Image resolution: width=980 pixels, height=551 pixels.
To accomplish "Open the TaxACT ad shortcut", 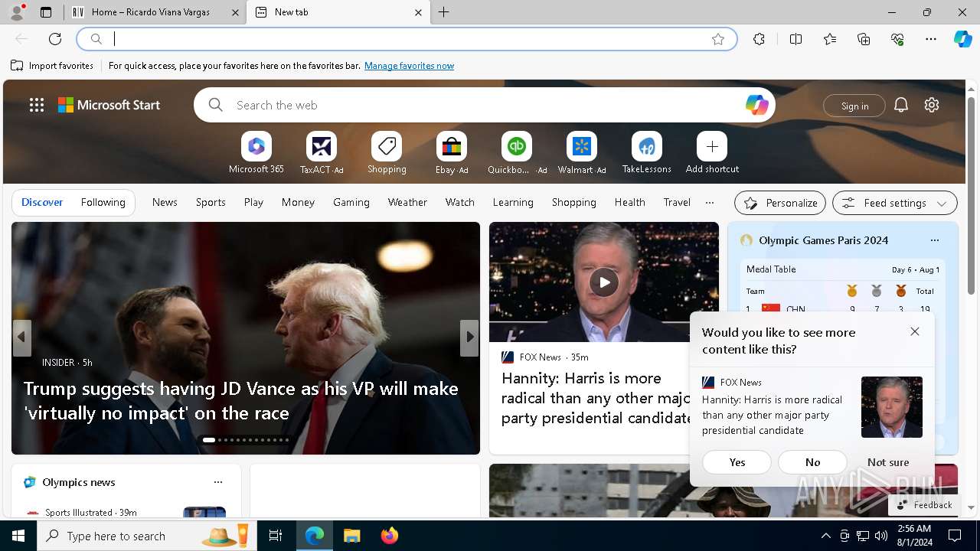I will tap(322, 154).
